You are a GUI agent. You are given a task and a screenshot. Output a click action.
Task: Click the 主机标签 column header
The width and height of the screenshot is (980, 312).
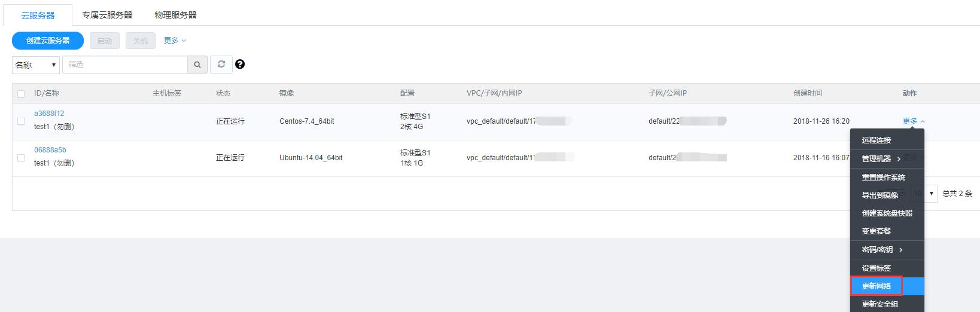point(167,93)
